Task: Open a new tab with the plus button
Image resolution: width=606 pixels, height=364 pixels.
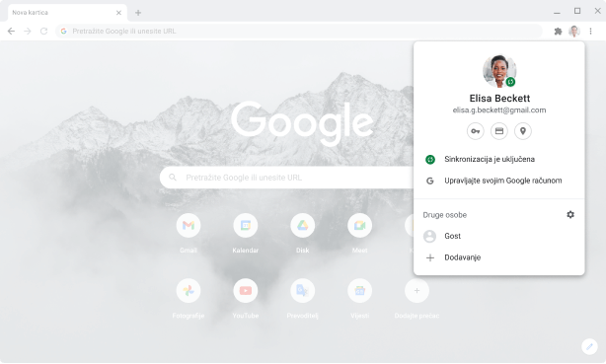Action: click(138, 13)
